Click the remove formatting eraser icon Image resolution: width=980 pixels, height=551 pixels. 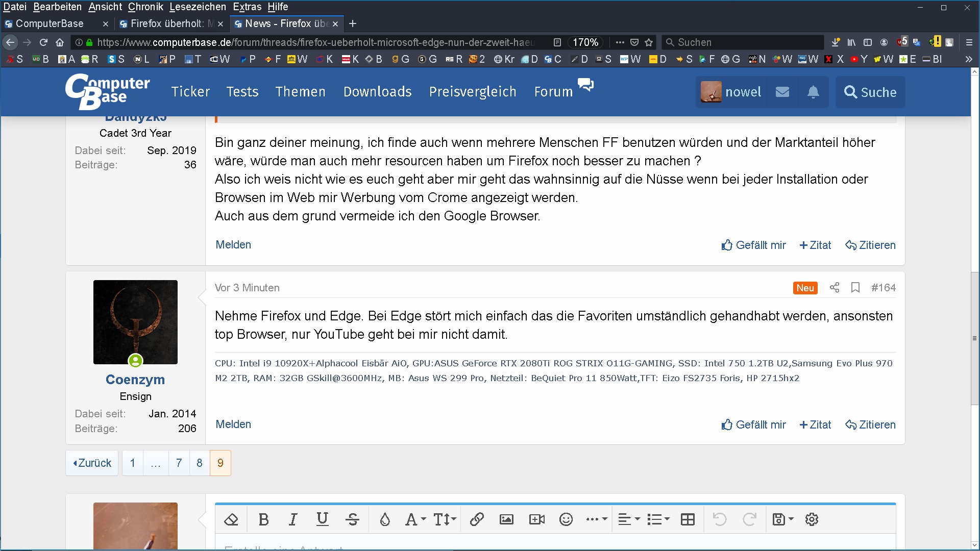(231, 519)
